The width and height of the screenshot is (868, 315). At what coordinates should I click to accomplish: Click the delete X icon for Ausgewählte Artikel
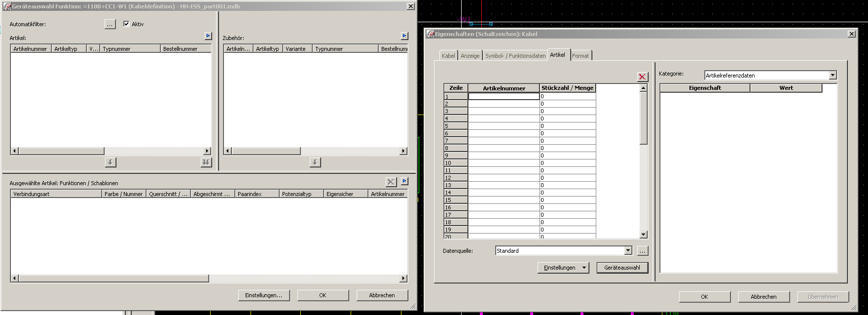click(x=391, y=182)
